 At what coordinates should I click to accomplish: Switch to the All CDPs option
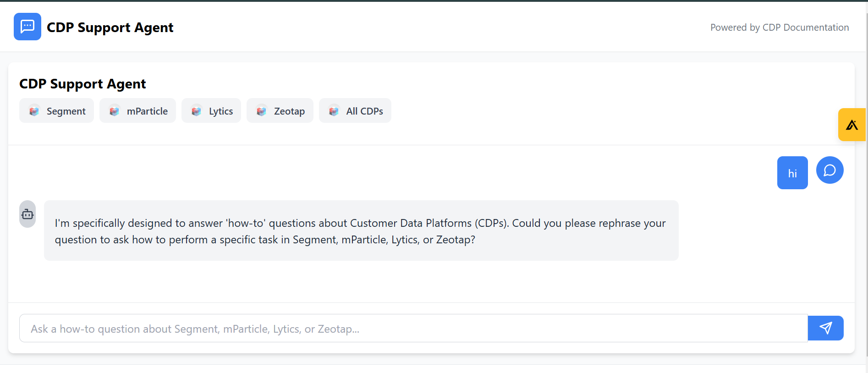(x=355, y=111)
